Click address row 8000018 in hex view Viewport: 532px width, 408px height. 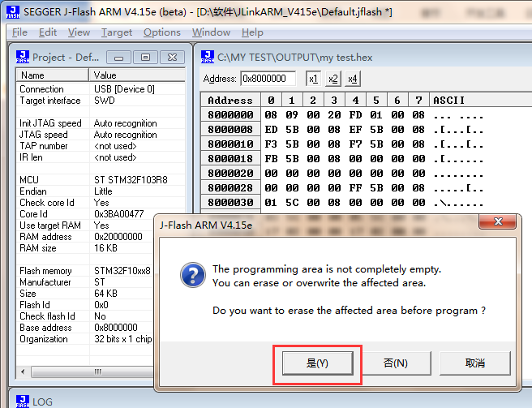click(x=230, y=159)
